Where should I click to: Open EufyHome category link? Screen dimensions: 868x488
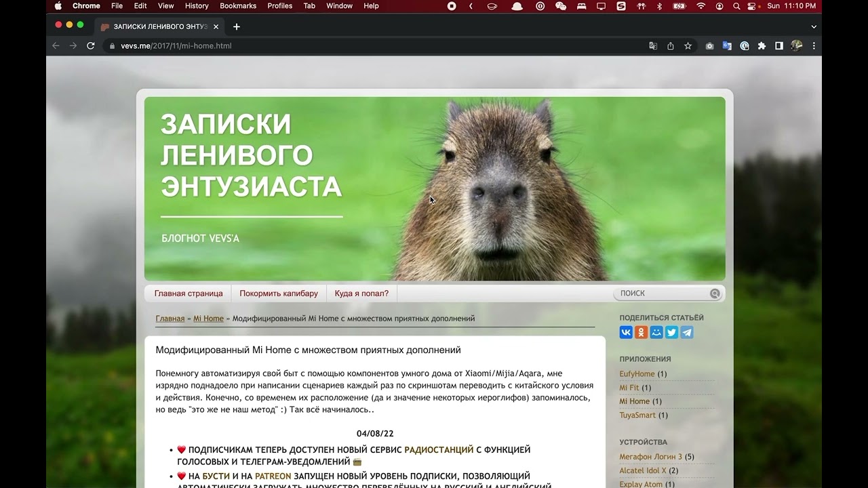637,373
